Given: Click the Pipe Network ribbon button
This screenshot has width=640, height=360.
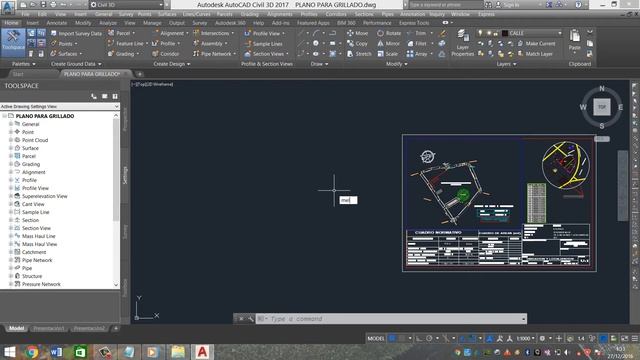Looking at the screenshot, I should pyautogui.click(x=215, y=53).
